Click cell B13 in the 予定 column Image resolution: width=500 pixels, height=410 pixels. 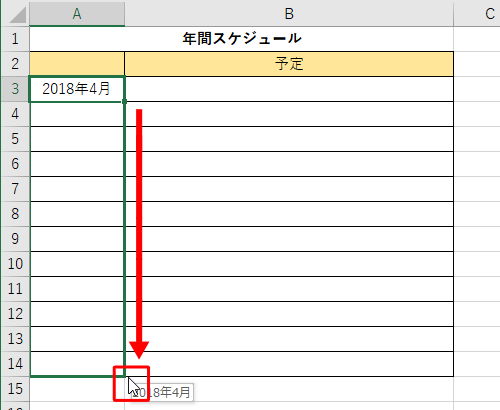pyautogui.click(x=289, y=339)
